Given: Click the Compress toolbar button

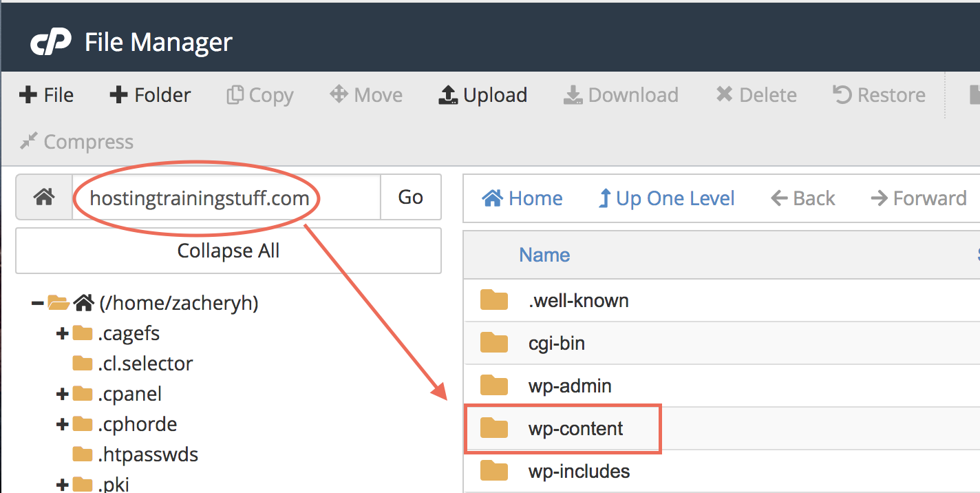Looking at the screenshot, I should [x=76, y=142].
